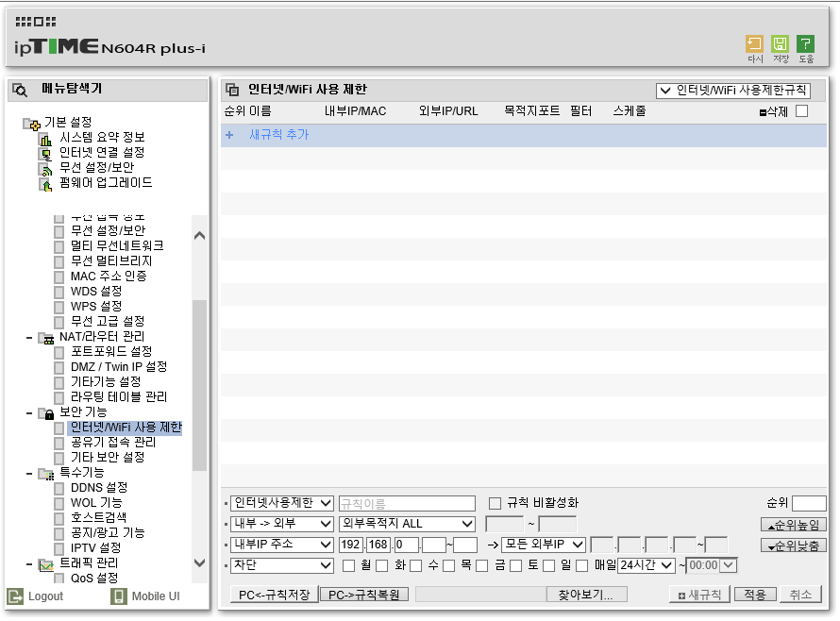Check the 삭제 checkbox in table header
Viewport: 840px width, 621px height.
click(801, 111)
